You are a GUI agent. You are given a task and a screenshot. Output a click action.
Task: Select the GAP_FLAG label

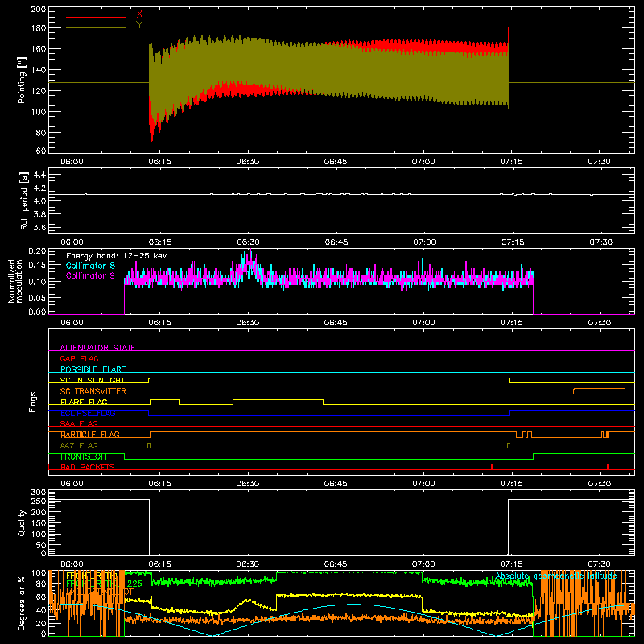click(x=79, y=358)
